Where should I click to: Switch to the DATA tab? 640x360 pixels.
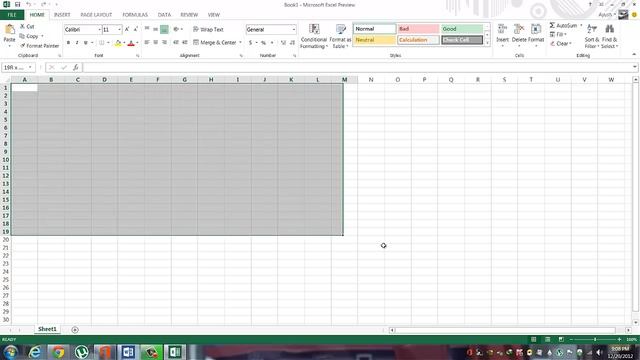point(164,15)
